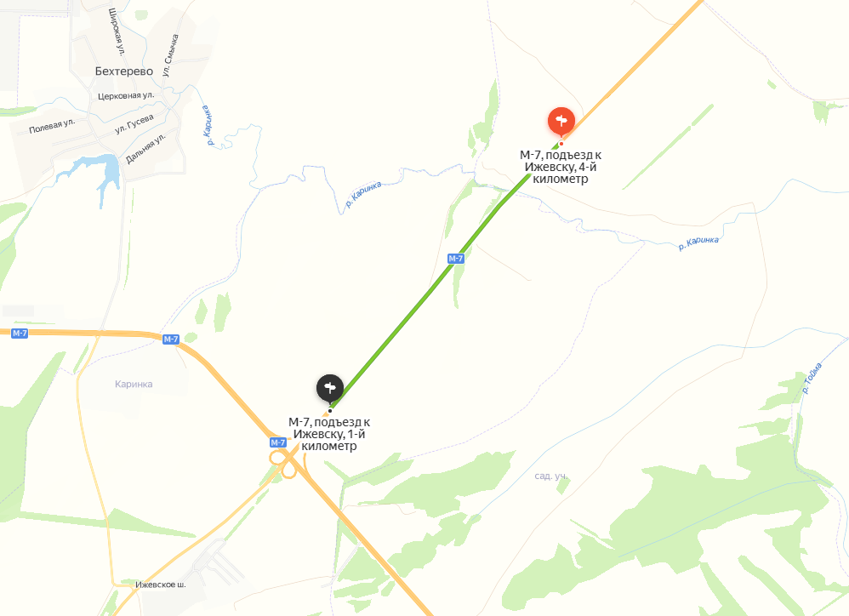
Task: Click the р. Тойма river label
Action: tap(812, 378)
